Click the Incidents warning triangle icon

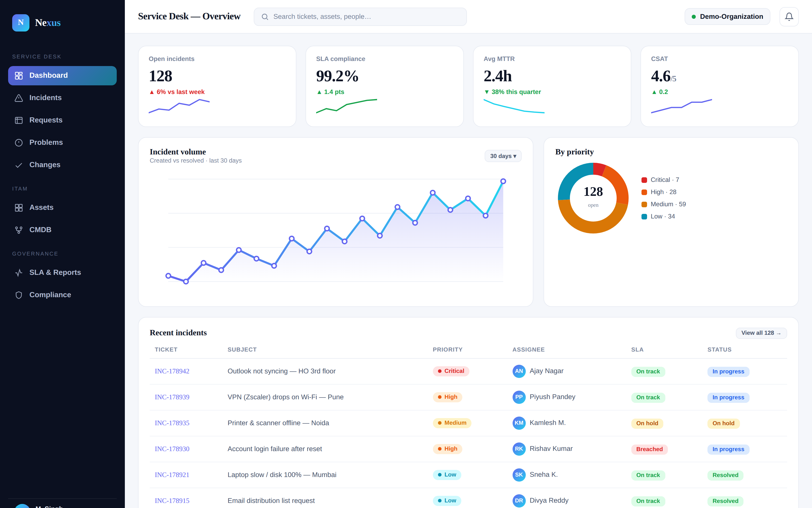point(19,98)
